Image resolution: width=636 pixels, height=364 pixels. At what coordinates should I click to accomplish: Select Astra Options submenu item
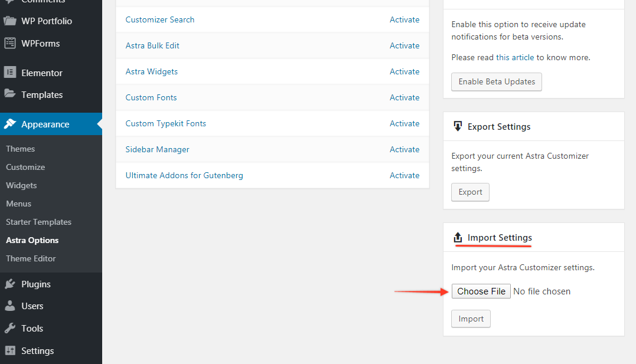pos(32,240)
